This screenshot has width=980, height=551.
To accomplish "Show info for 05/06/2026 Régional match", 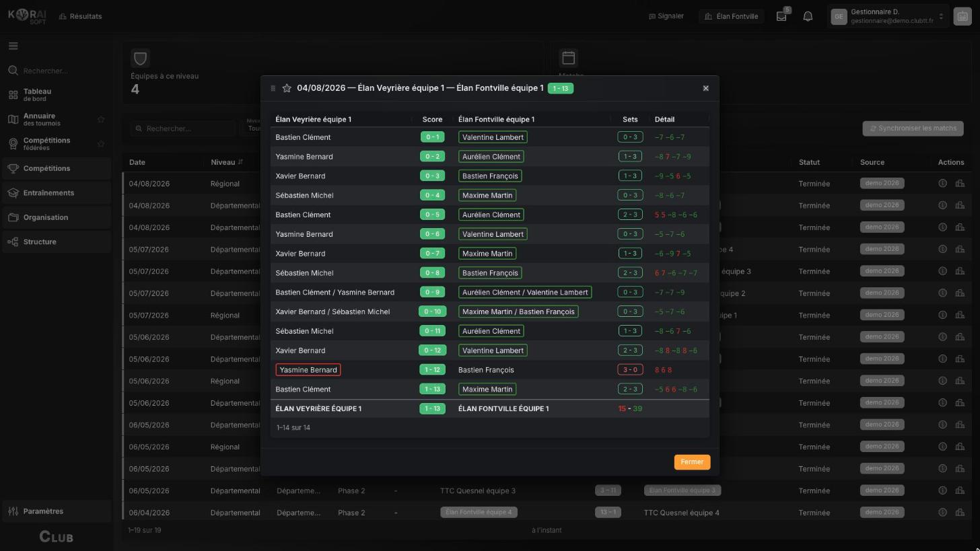I will point(942,381).
